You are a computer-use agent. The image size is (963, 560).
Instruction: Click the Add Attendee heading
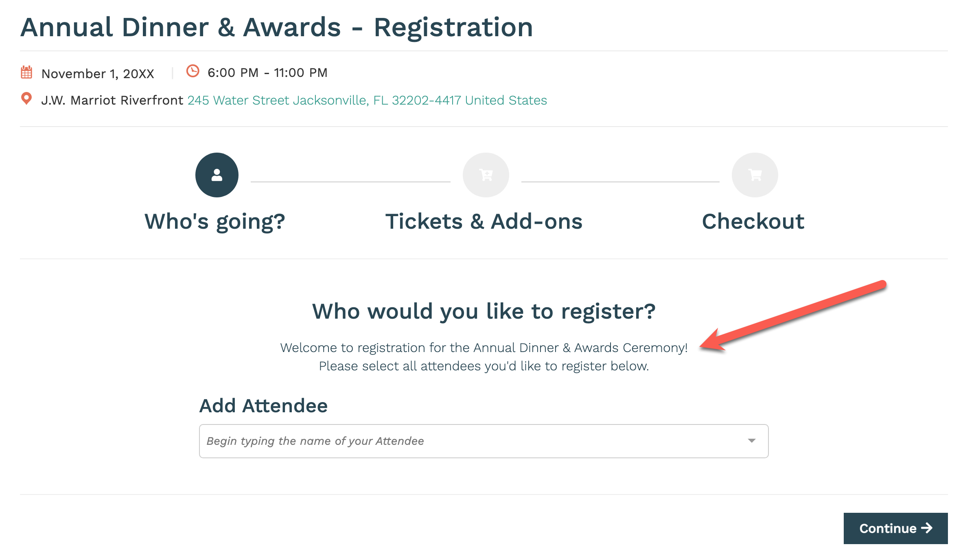(x=263, y=406)
